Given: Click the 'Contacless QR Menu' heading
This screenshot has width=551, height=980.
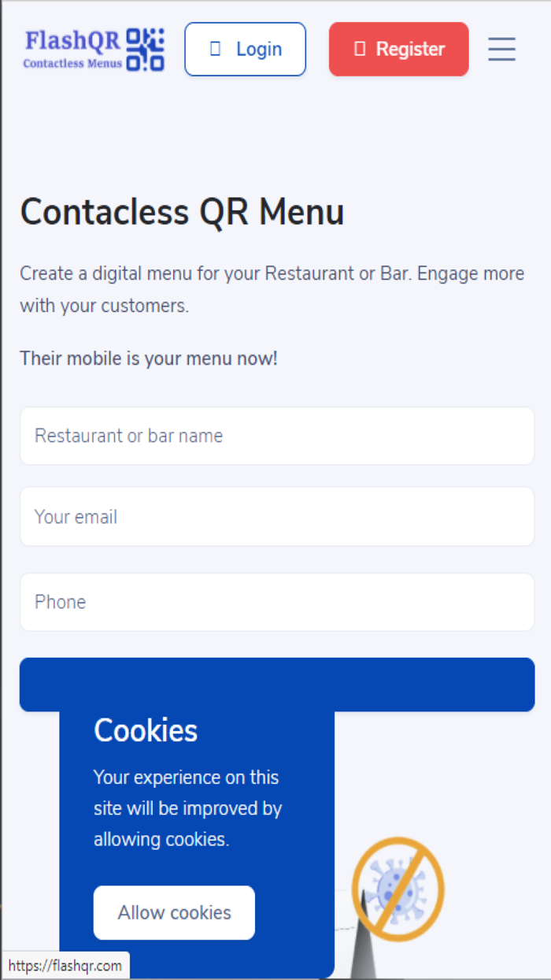Looking at the screenshot, I should coord(183,211).
